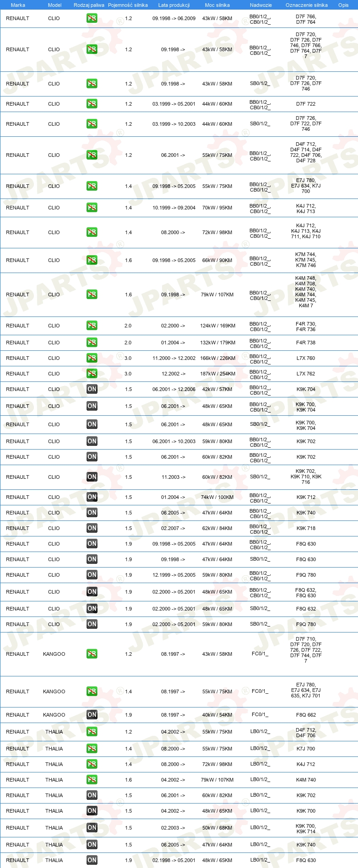Click the production years '06.2001 -> 12.2006'

pyautogui.click(x=174, y=389)
